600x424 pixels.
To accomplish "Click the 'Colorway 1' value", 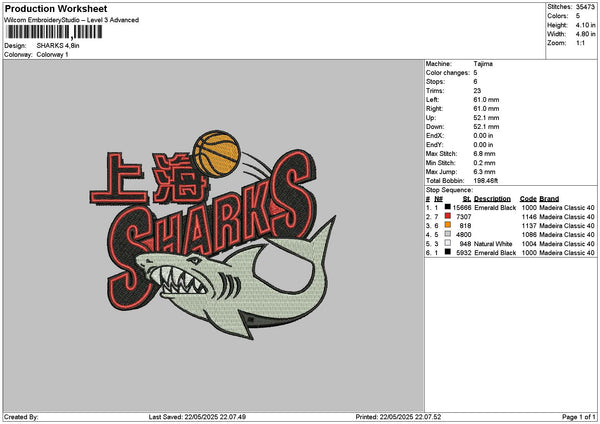I will pyautogui.click(x=52, y=55).
